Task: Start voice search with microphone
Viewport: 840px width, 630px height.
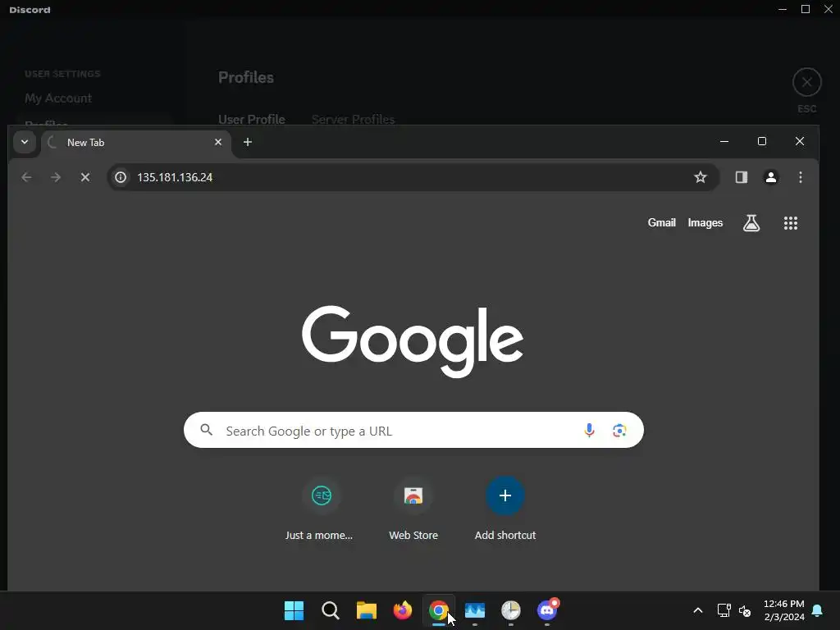Action: (x=589, y=430)
